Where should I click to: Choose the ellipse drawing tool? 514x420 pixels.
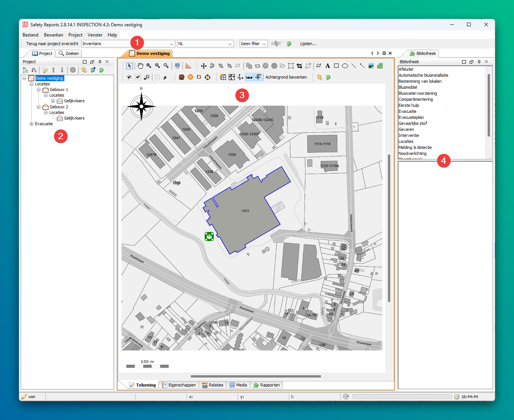(345, 66)
